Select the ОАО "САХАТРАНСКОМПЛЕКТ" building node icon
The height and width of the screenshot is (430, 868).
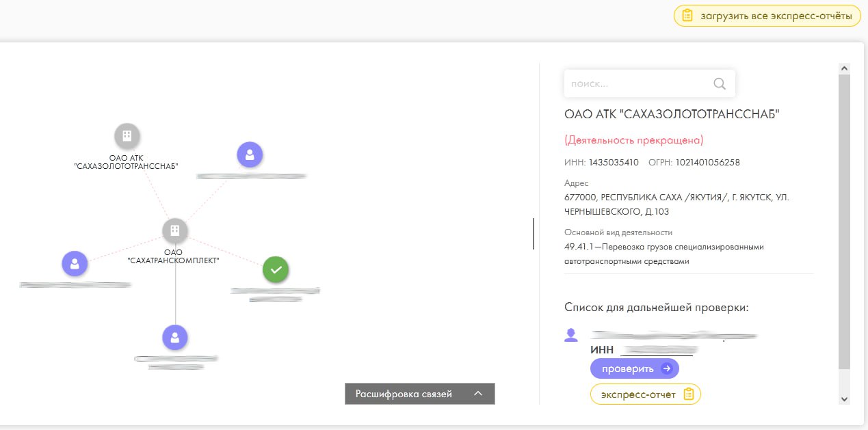click(175, 230)
